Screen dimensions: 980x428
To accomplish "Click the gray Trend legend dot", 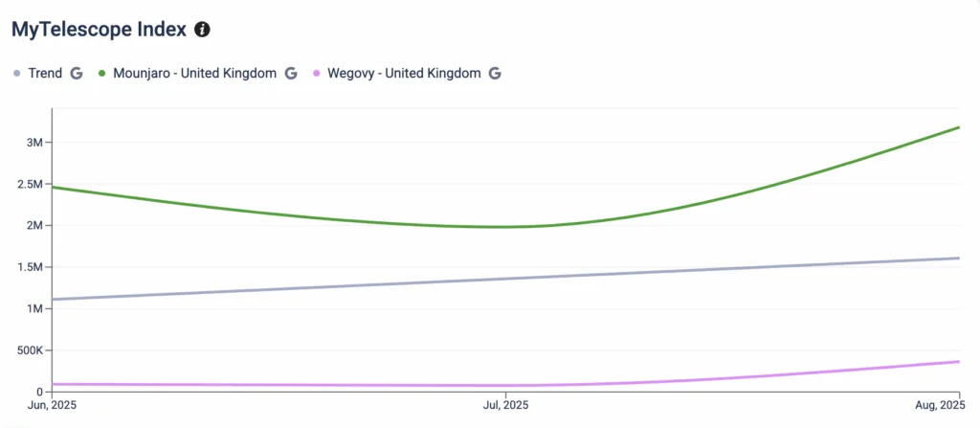I will 16,74.
